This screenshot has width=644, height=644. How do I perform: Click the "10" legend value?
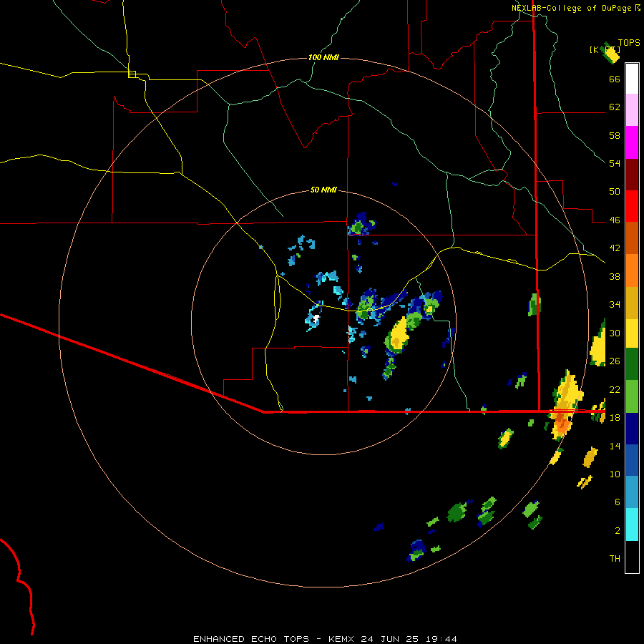pos(615,474)
